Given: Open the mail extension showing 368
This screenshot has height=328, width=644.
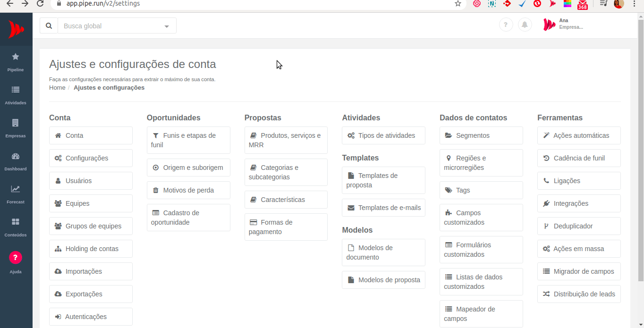Looking at the screenshot, I should click(582, 4).
